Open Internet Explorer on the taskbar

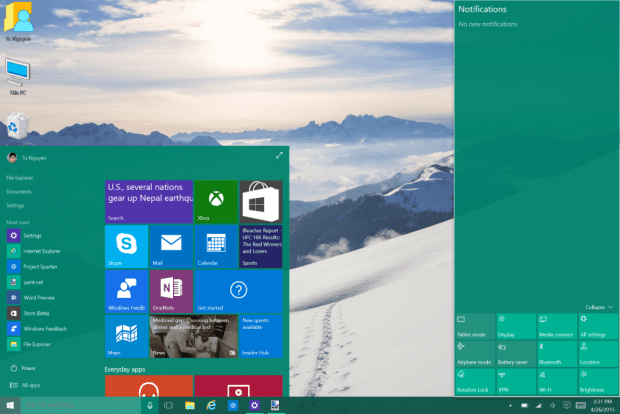[212, 405]
